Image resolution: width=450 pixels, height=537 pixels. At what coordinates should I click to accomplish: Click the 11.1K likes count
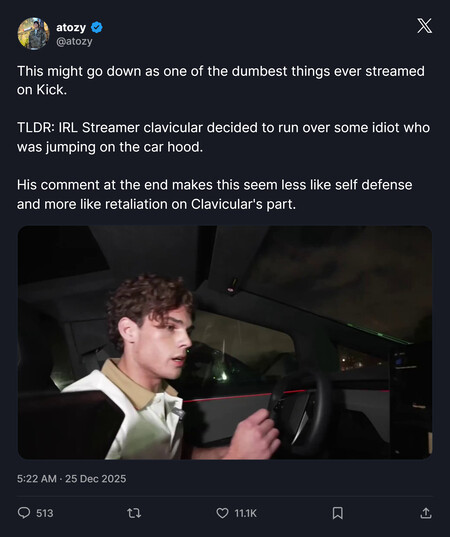tap(246, 513)
